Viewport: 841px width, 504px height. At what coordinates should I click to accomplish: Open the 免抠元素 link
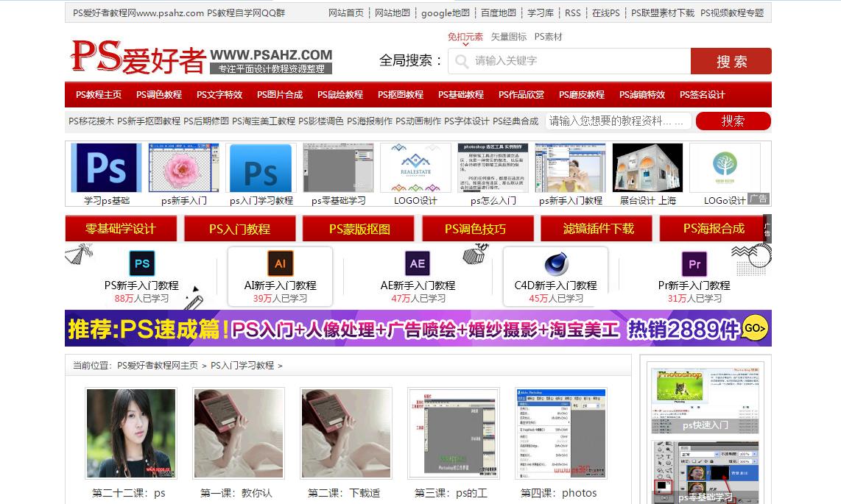(x=467, y=35)
